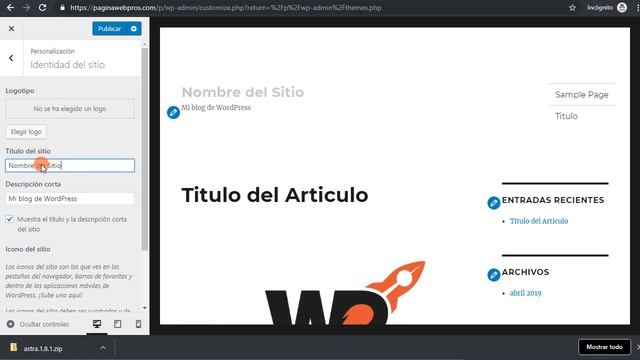640x360 pixels.
Task: Open downloaded astra.1.8.1.zip file
Action: (x=42, y=348)
